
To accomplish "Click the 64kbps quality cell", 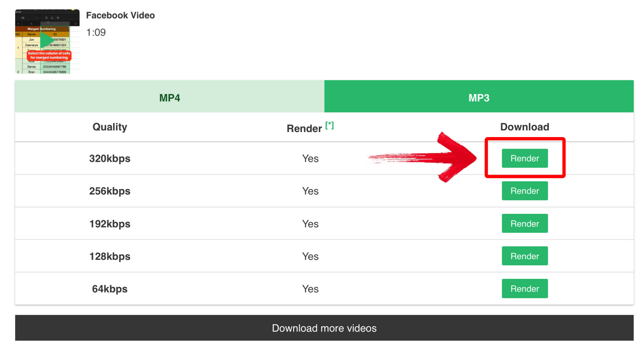I will pyautogui.click(x=110, y=289).
